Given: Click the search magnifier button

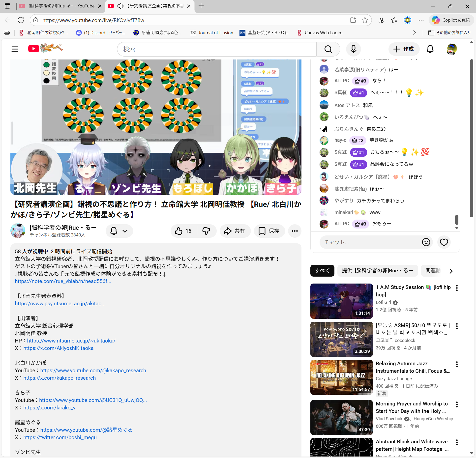Looking at the screenshot, I should tap(328, 49).
